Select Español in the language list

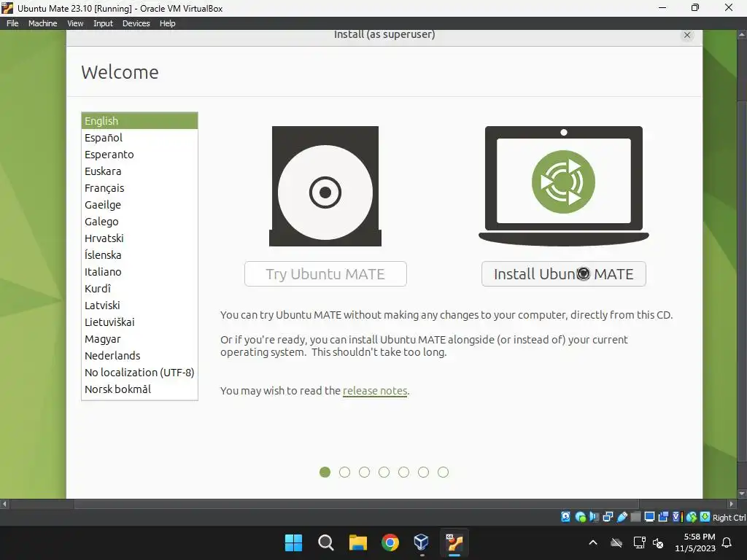(x=139, y=138)
